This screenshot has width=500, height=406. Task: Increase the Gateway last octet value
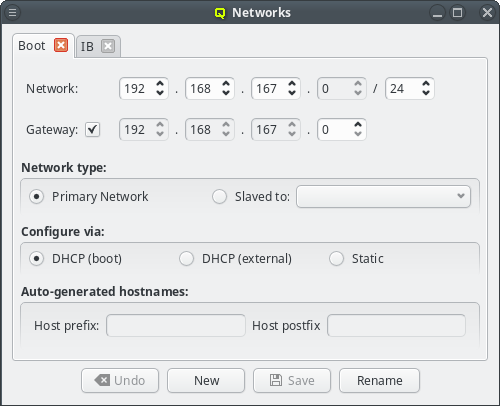[358, 125]
